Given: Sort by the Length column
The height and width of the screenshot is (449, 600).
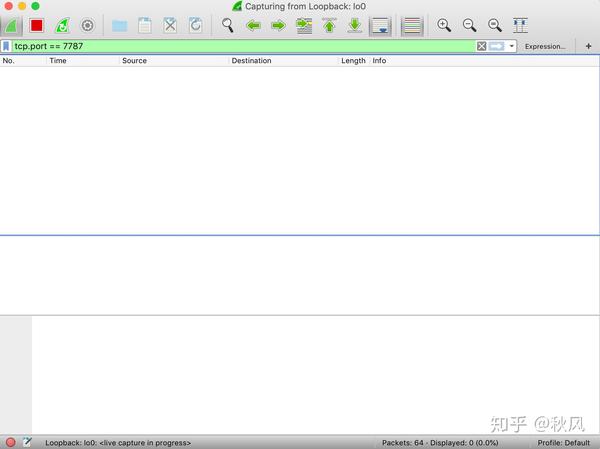Looking at the screenshot, I should tap(353, 60).
